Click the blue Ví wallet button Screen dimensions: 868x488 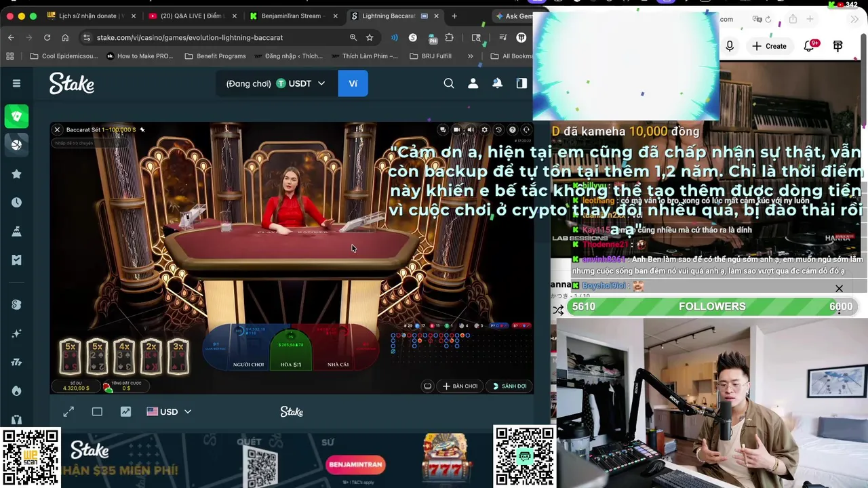353,83
